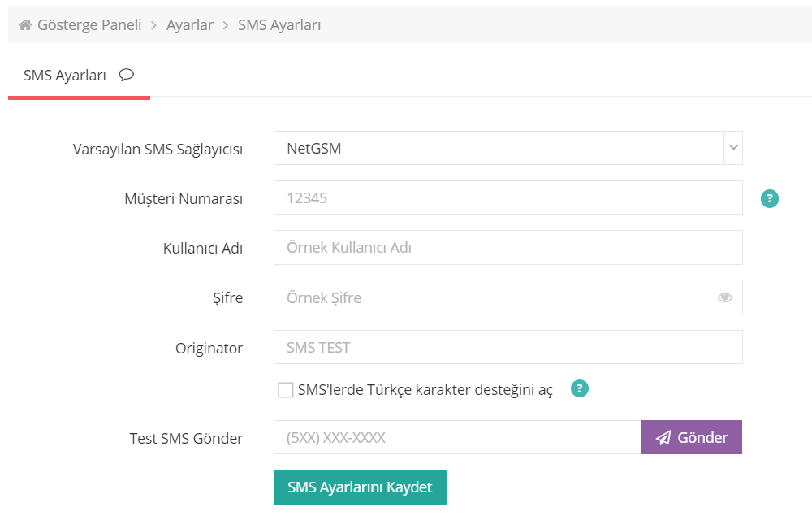Focus the Şifre password field
Screen dimensions: 812x520
(508, 297)
